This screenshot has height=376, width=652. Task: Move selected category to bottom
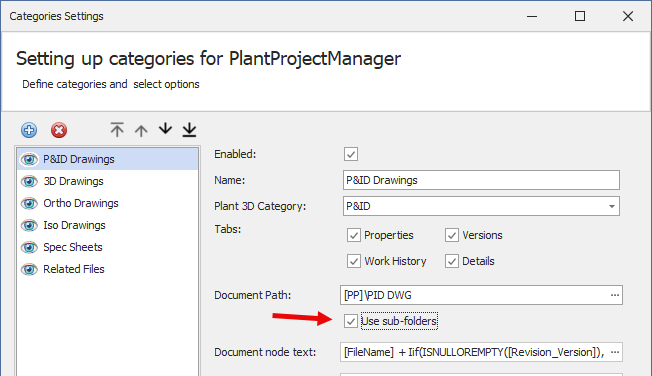190,130
